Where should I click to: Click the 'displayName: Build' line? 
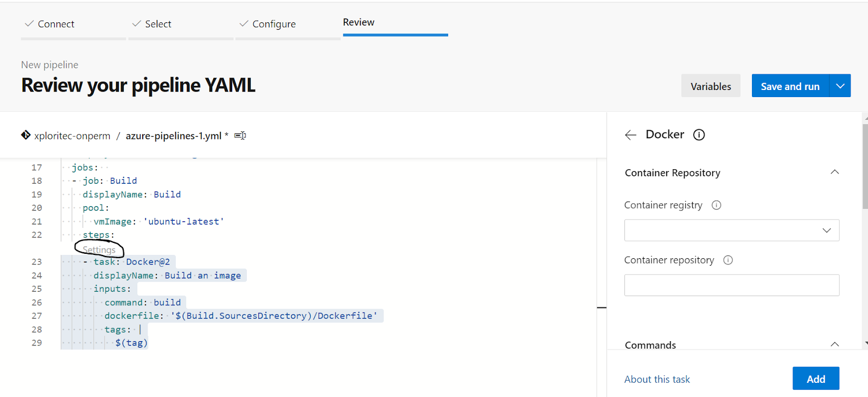pos(132,194)
